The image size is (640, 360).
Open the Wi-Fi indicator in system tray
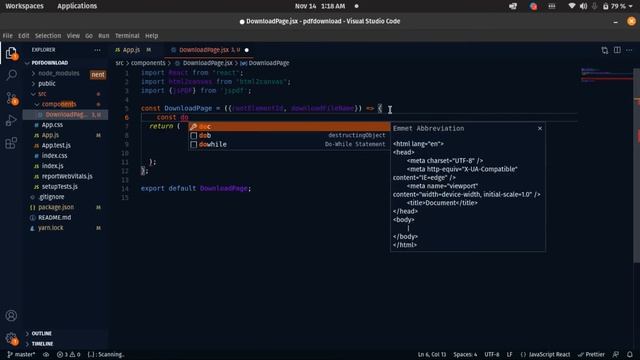571,6
